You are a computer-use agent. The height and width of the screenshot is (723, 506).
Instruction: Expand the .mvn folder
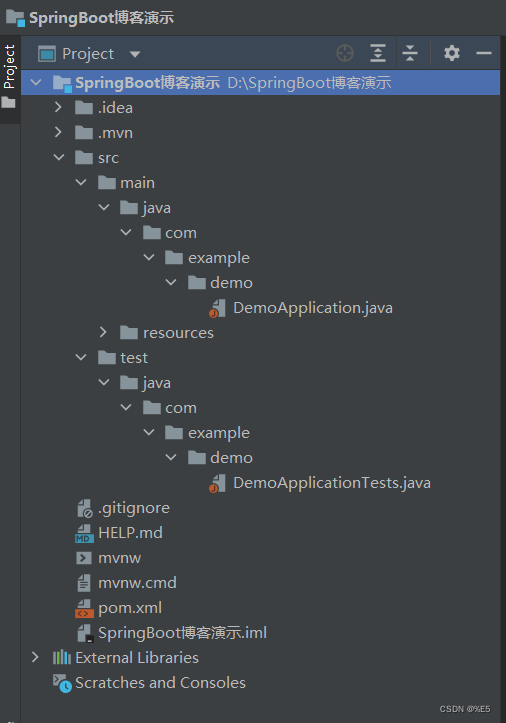tap(58, 132)
